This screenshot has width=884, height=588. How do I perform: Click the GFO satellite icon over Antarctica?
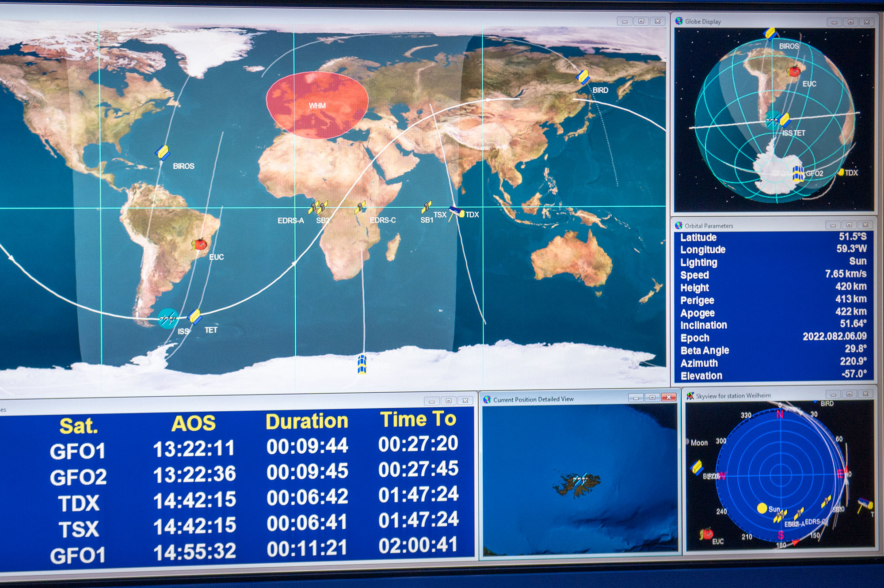(x=362, y=364)
